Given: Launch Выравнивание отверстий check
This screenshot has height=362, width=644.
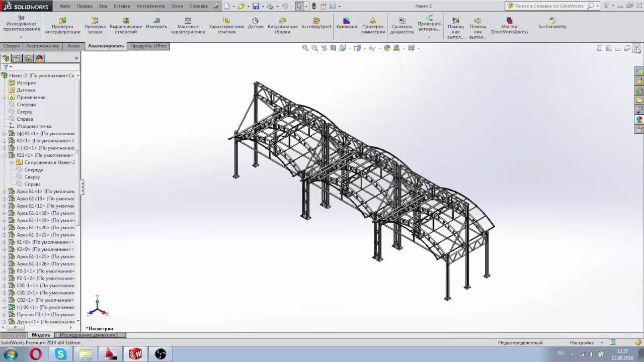Looking at the screenshot, I should coord(126,26).
